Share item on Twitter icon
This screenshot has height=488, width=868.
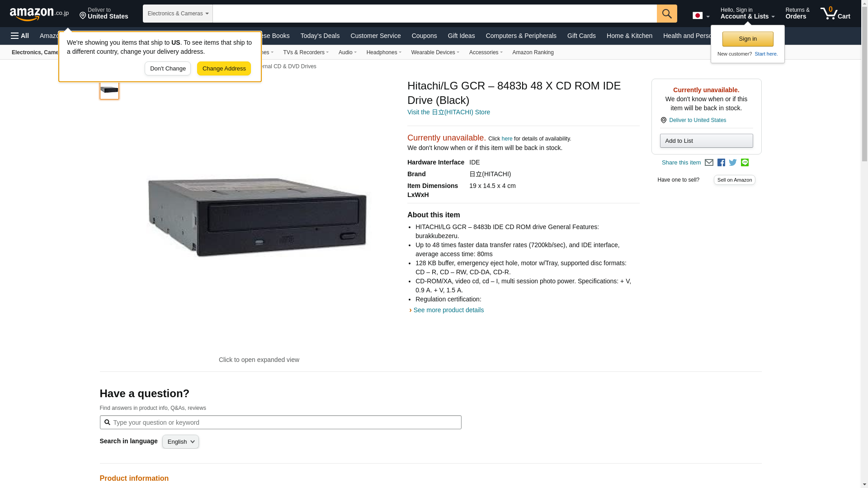[x=733, y=163]
